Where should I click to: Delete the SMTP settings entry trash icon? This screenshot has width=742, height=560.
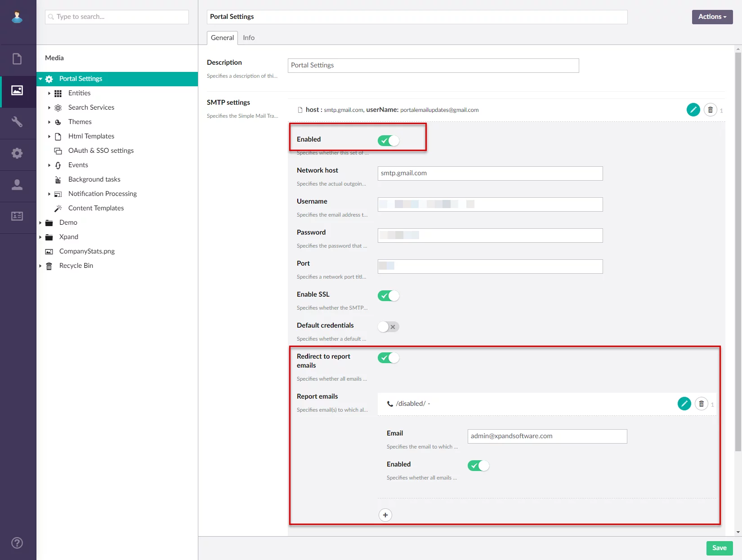pos(710,110)
